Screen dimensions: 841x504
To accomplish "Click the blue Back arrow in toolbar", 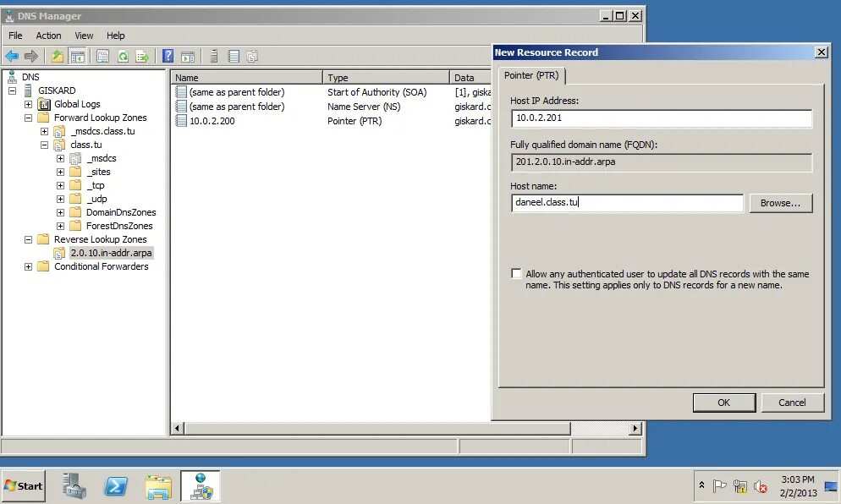I will tap(12, 56).
